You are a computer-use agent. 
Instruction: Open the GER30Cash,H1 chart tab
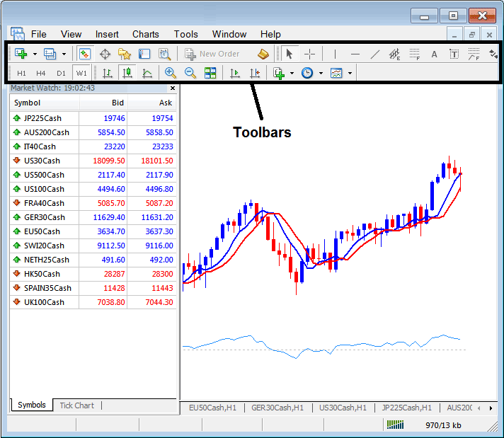pyautogui.click(x=277, y=408)
